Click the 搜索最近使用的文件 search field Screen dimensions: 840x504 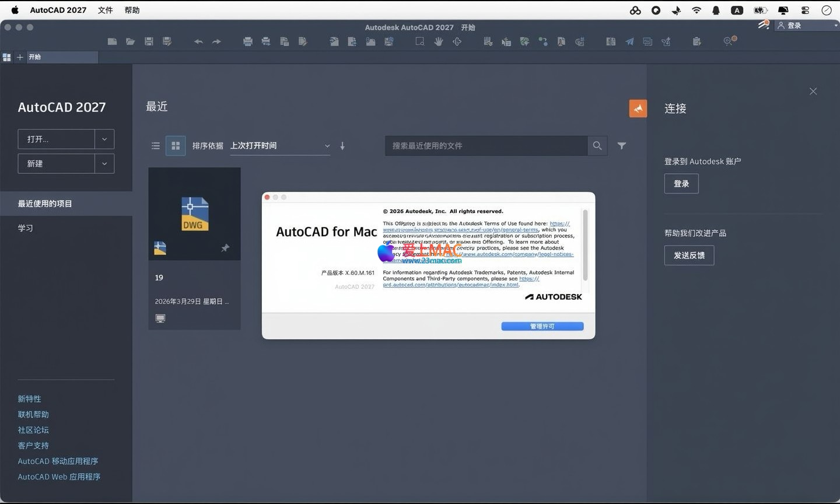(486, 146)
